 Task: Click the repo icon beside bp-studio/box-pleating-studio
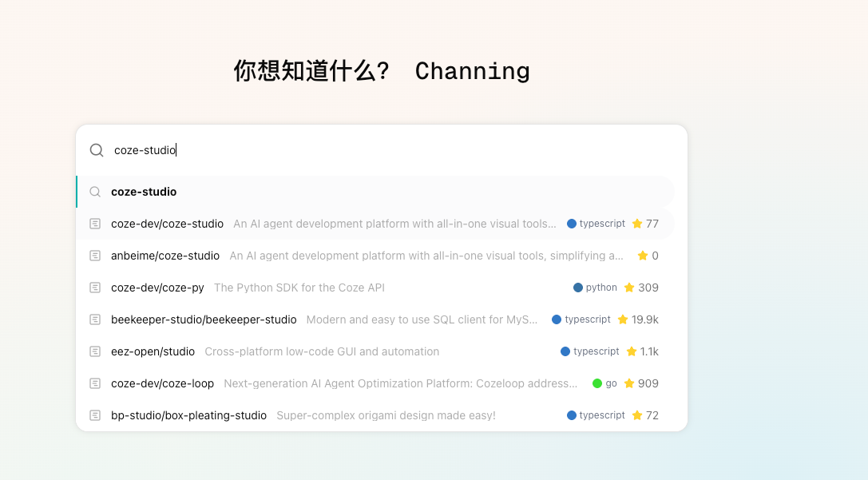pyautogui.click(x=95, y=415)
